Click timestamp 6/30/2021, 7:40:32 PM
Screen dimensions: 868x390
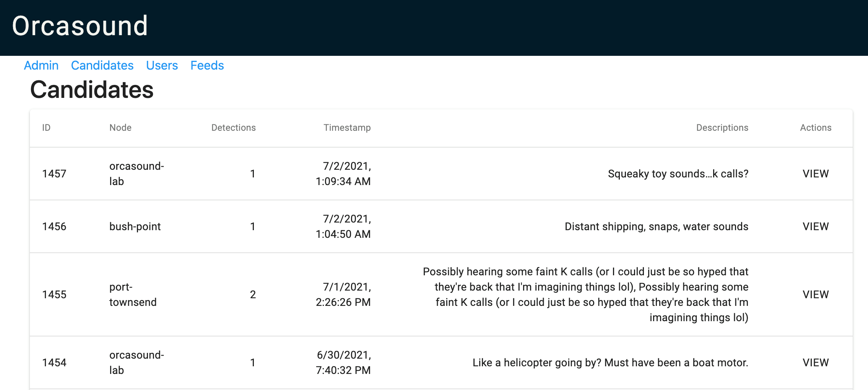pos(343,362)
